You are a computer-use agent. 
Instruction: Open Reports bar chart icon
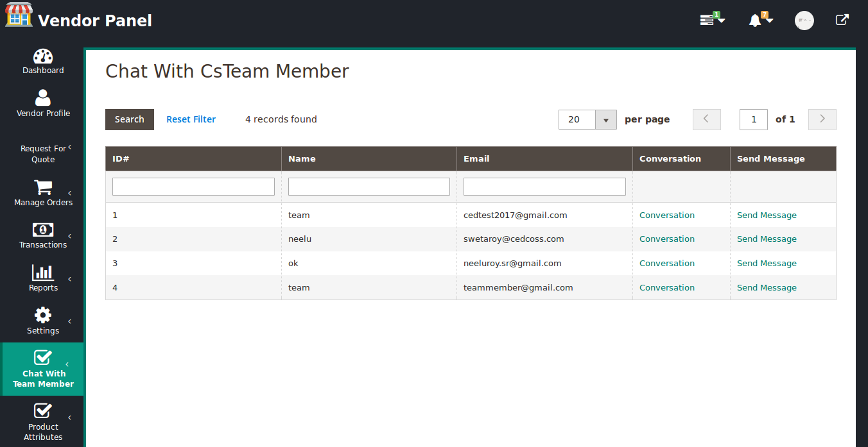pos(43,273)
